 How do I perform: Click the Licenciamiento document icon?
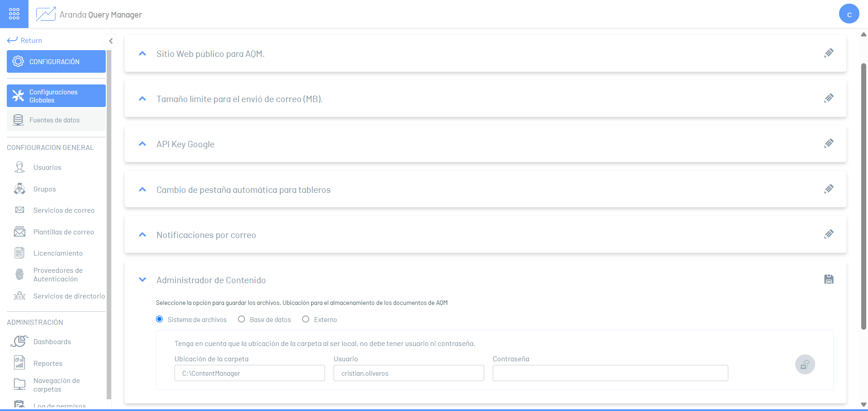click(19, 253)
